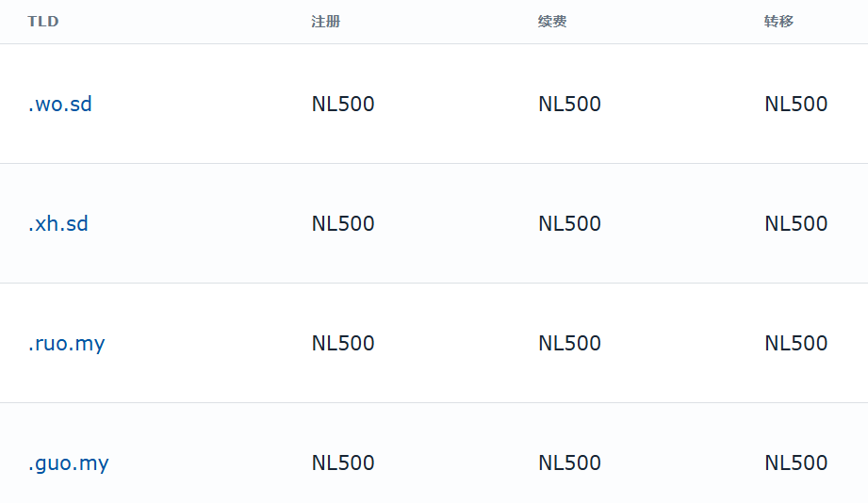Select .xh.sd transfer price NL500
This screenshot has width=868, height=503.
[x=796, y=223]
